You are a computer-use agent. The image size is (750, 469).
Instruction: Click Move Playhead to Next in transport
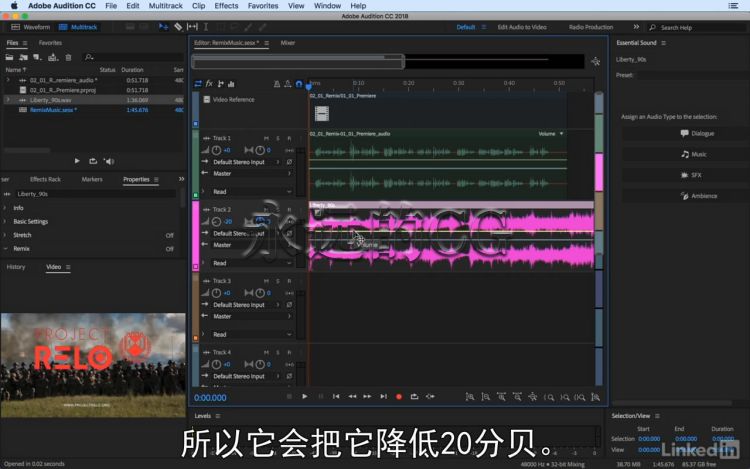pos(383,396)
